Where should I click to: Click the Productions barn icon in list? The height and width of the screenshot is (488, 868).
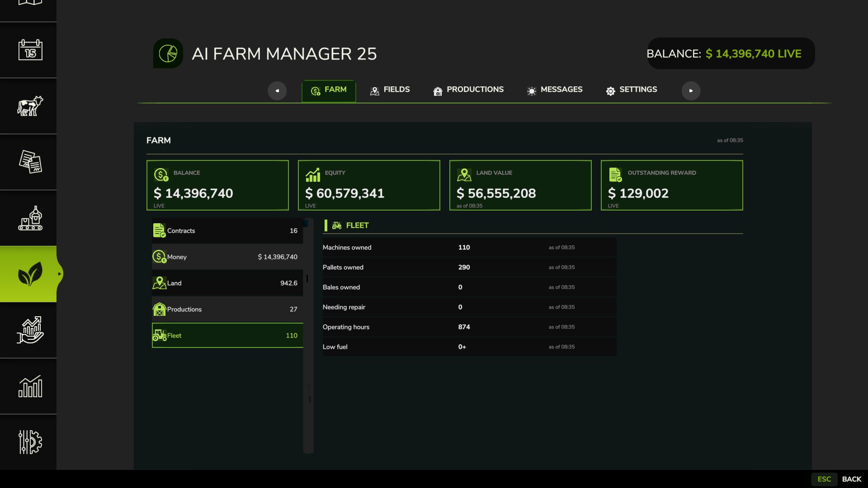pyautogui.click(x=159, y=309)
